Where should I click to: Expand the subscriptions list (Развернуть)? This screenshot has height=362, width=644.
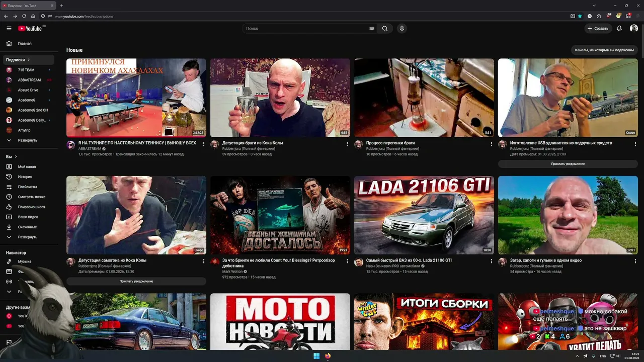point(30,140)
